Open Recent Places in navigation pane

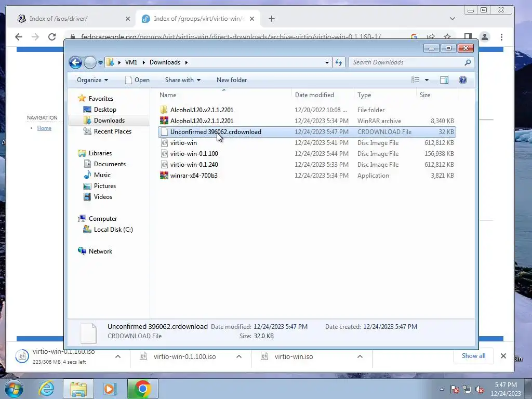coord(112,131)
